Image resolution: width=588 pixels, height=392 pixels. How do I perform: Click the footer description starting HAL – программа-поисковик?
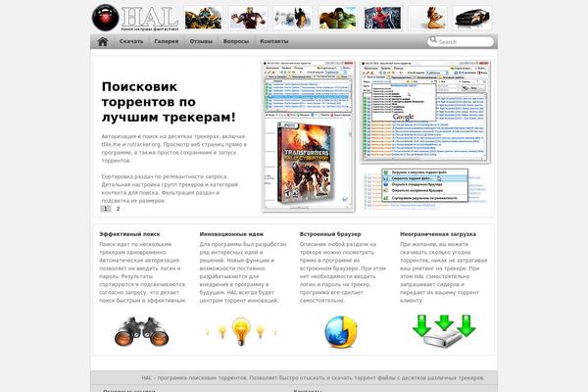[313, 378]
